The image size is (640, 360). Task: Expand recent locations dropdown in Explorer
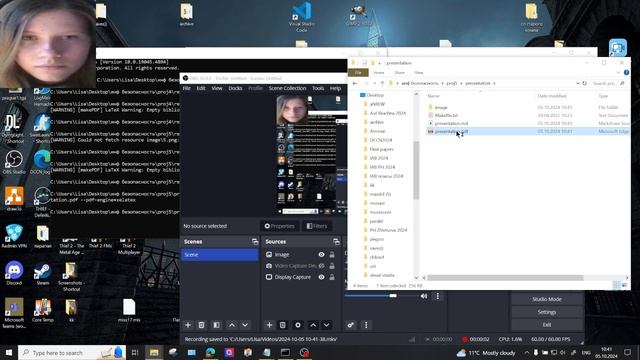click(374, 83)
